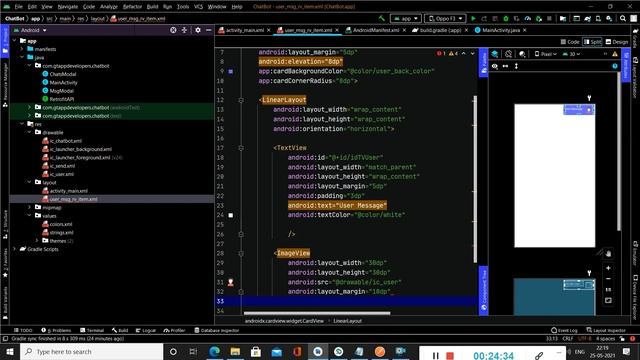Open the night mode selector in design toolbar

522,54
